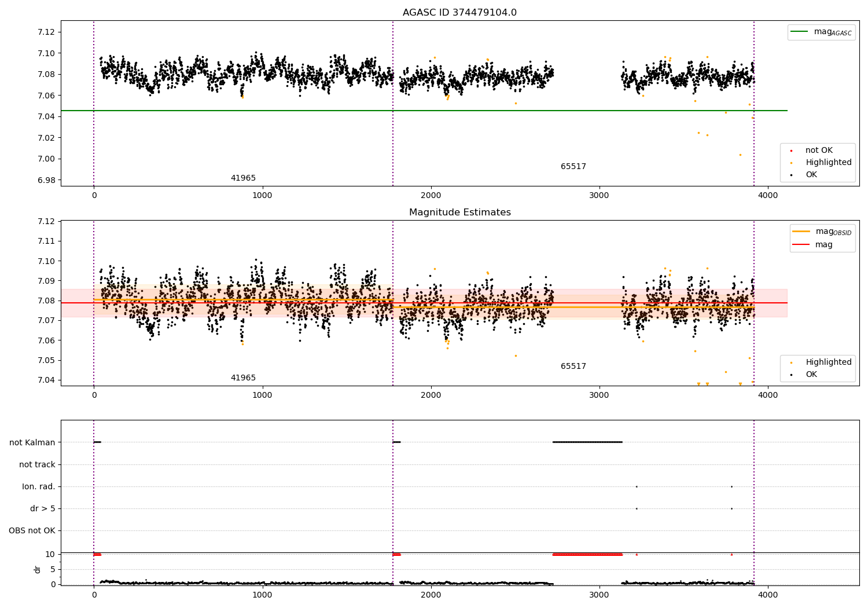Click the 7.12 y-axis tick in top plot
The width and height of the screenshot is (868, 608).
(x=46, y=32)
